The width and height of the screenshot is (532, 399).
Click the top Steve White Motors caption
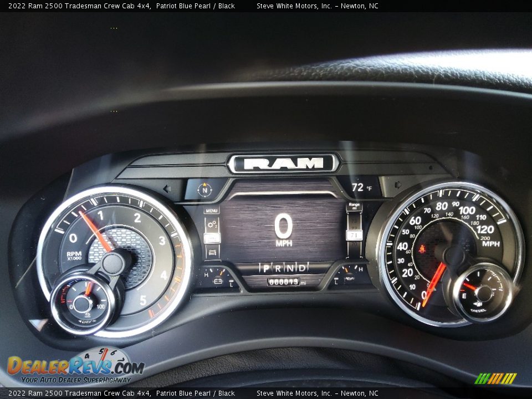coord(317,6)
